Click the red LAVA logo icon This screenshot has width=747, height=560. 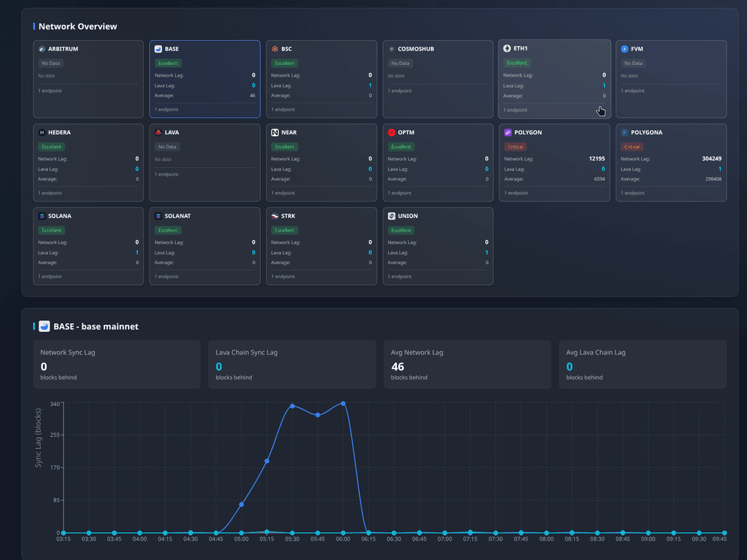click(x=158, y=132)
